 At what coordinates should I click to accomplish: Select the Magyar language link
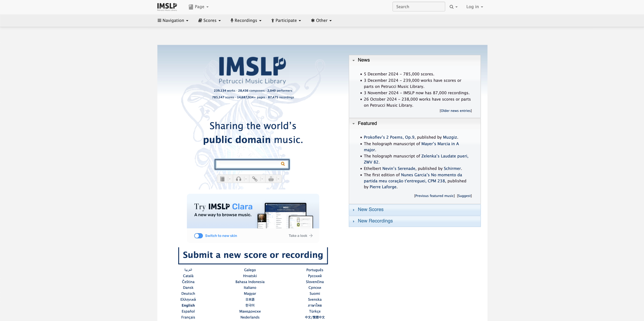tap(250, 293)
